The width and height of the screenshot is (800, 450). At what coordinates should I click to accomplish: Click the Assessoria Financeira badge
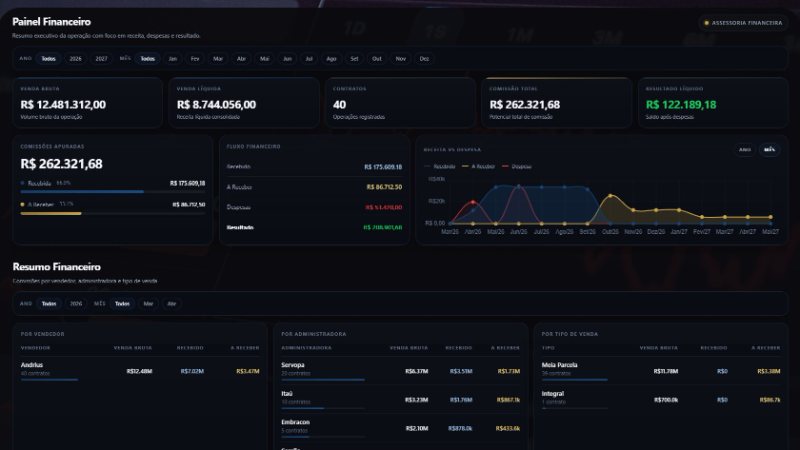click(743, 23)
